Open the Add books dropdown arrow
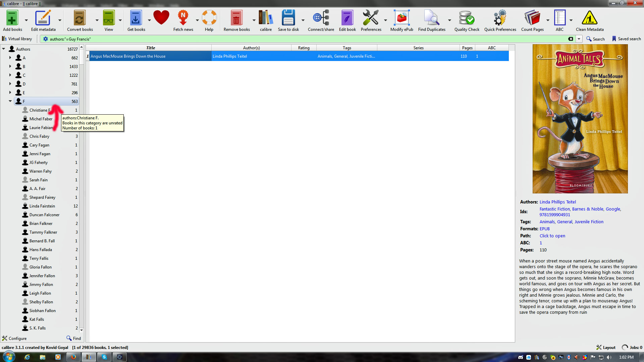 point(26,20)
